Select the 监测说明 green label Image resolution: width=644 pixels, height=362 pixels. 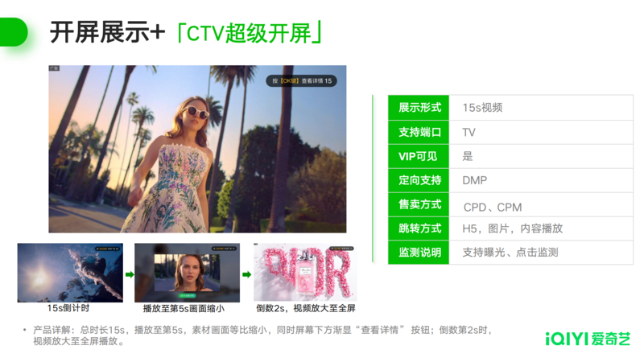point(420,253)
